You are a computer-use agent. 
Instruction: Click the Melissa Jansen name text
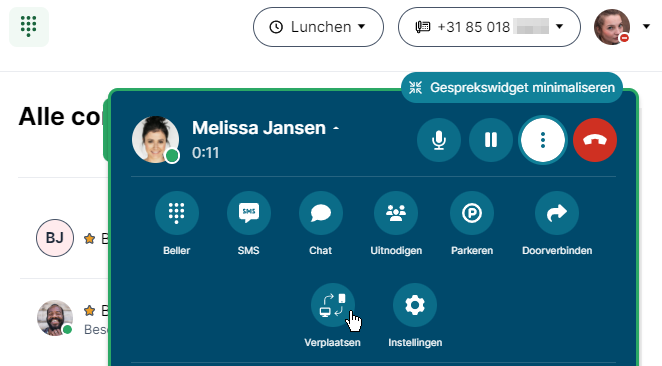(x=259, y=127)
